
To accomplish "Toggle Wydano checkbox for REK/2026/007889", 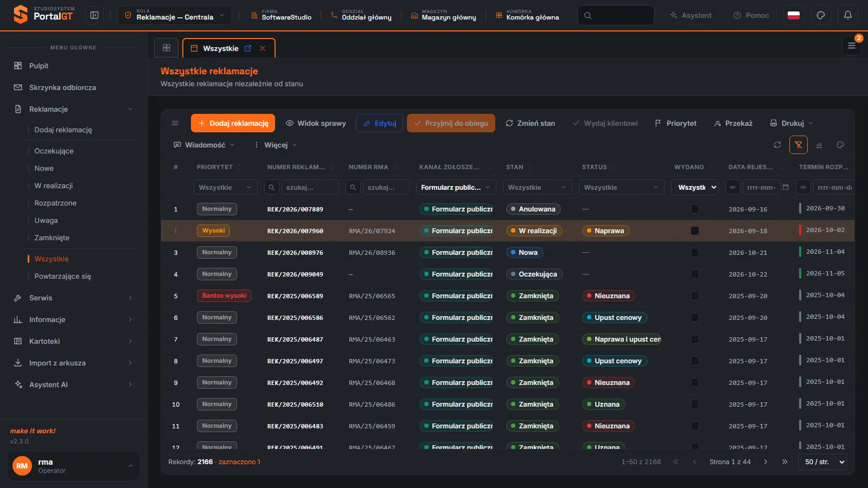I will (695, 209).
